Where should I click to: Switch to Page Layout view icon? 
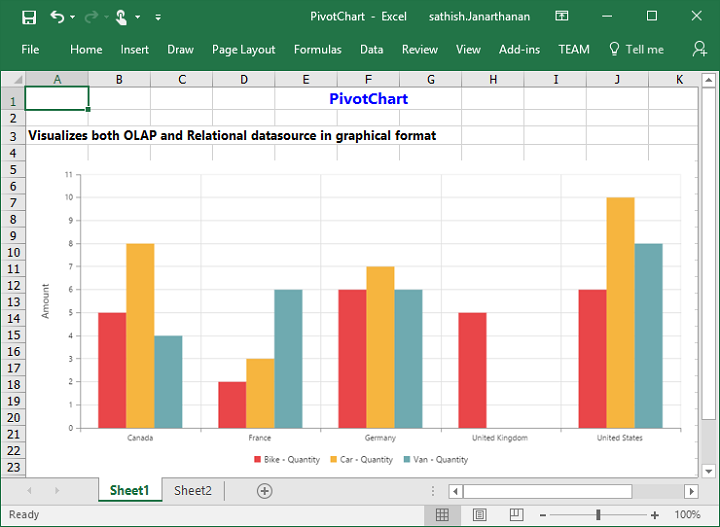tap(479, 515)
